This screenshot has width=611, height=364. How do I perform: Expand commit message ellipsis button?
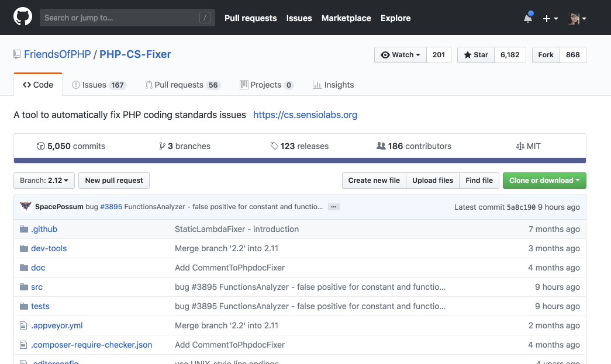coord(333,207)
